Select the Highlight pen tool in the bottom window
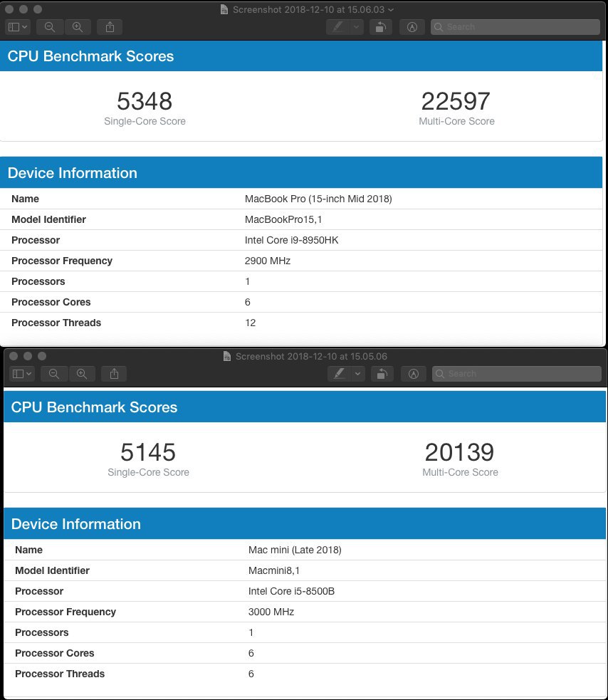The image size is (608, 700). pyautogui.click(x=340, y=374)
